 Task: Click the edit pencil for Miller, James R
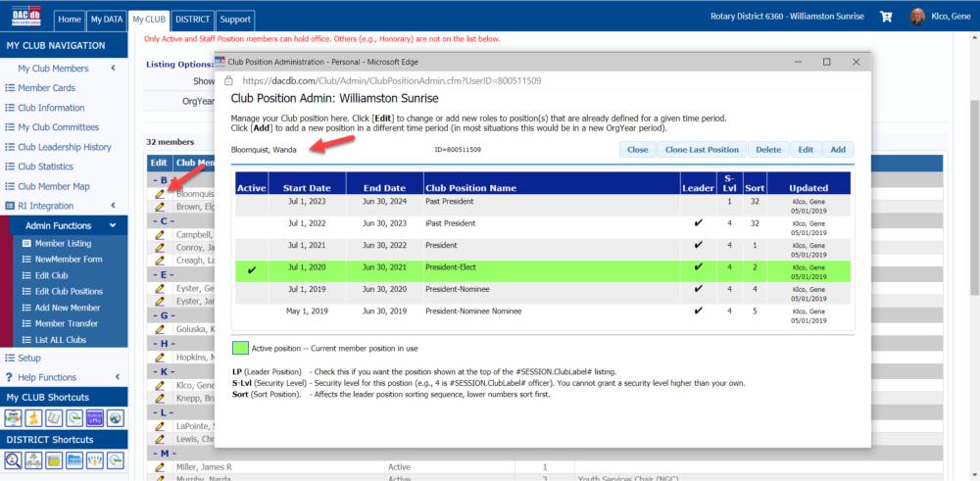pyautogui.click(x=160, y=466)
